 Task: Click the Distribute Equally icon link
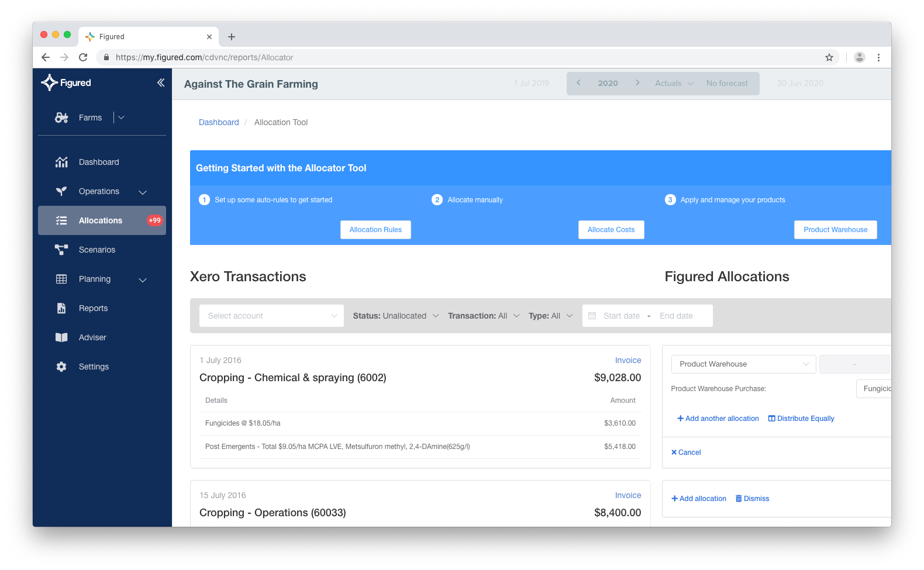801,419
